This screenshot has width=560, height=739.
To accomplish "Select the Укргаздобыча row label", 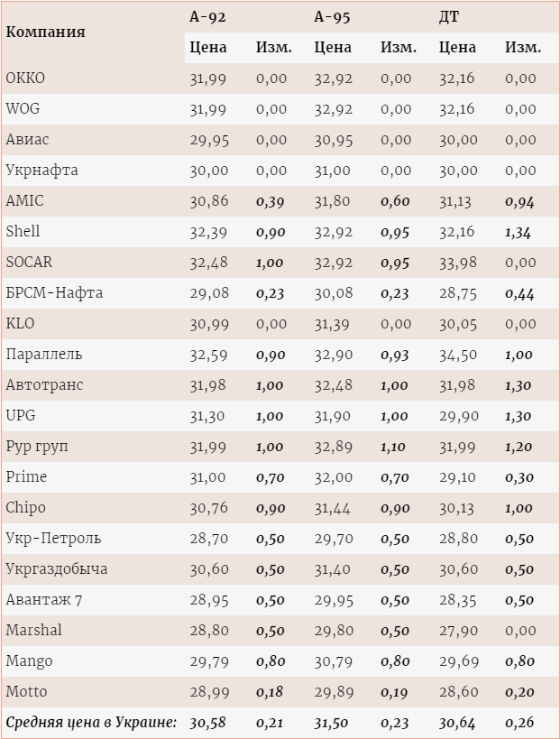I will [x=56, y=569].
